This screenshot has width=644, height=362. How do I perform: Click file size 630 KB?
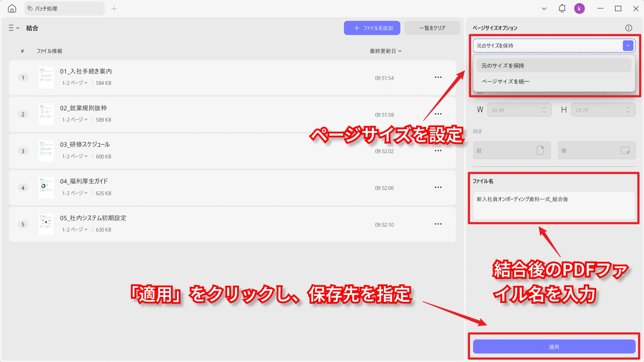click(x=103, y=230)
